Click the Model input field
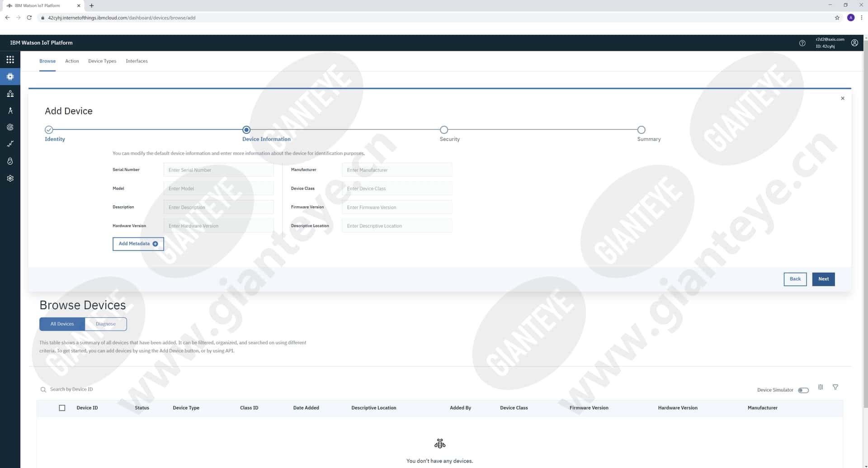The height and width of the screenshot is (468, 868). 218,189
